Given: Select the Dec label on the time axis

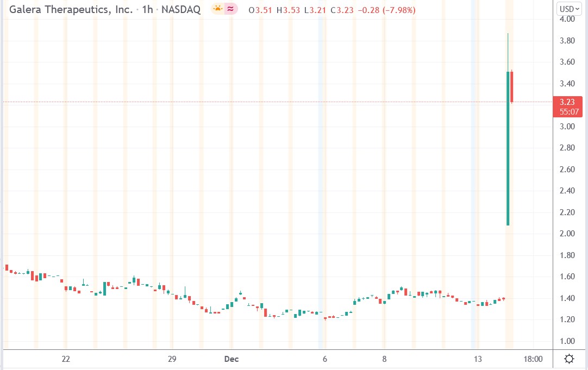Looking at the screenshot, I should point(231,359).
